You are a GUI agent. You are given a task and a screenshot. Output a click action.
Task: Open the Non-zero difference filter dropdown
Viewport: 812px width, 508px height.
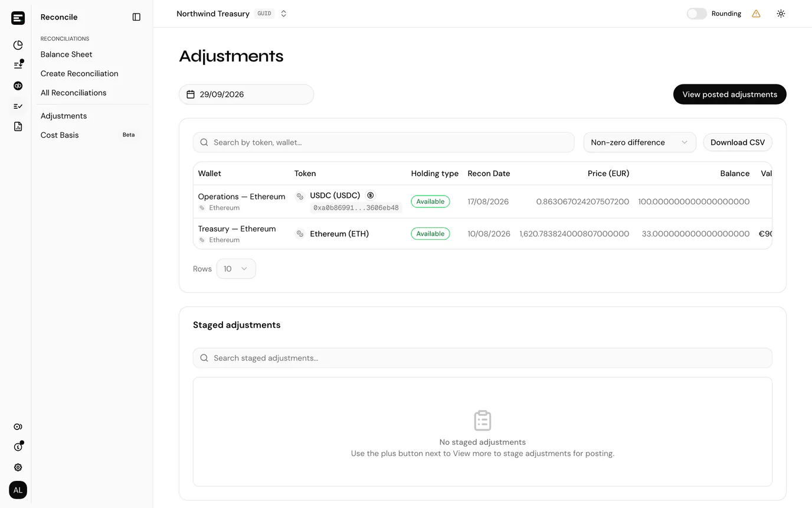click(640, 142)
